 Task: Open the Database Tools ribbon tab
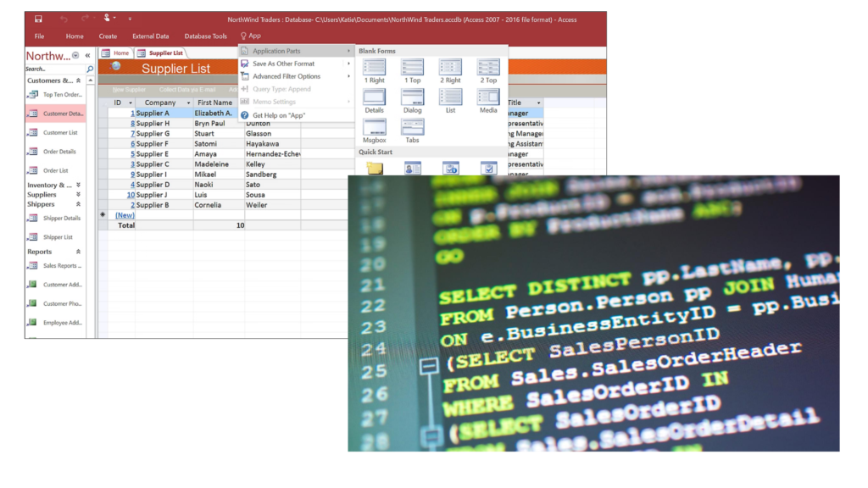pyautogui.click(x=205, y=36)
